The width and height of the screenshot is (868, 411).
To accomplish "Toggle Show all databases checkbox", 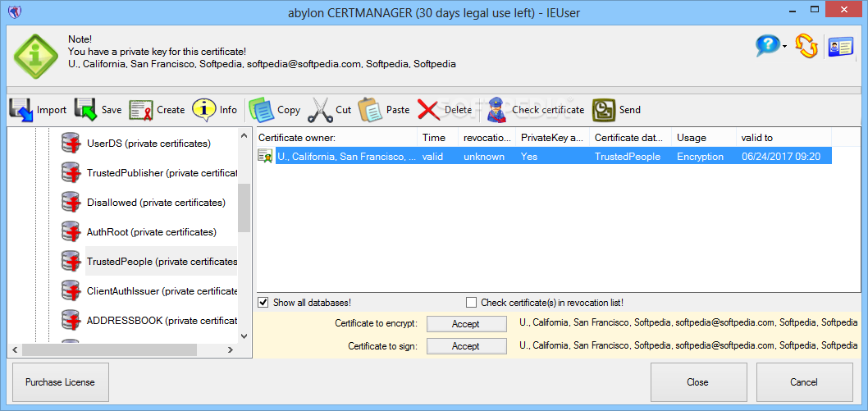I will [263, 303].
